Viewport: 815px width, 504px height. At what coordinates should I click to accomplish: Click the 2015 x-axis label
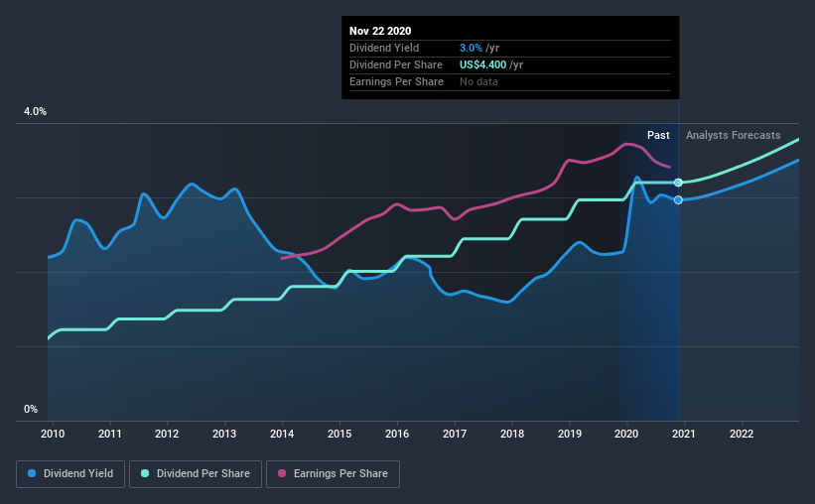pos(340,434)
